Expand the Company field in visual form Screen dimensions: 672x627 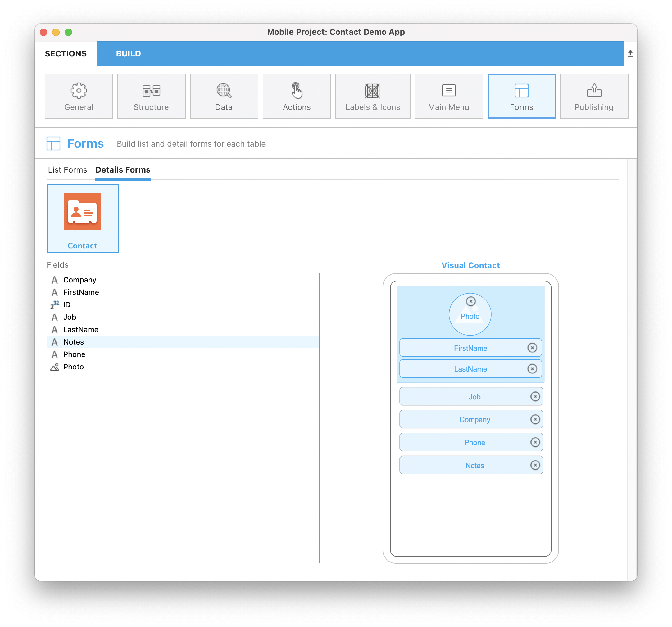coord(474,420)
